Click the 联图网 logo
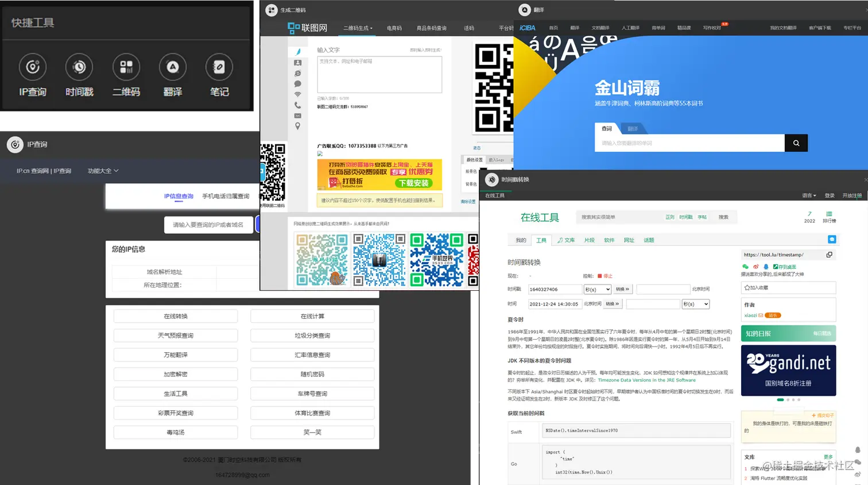 307,28
